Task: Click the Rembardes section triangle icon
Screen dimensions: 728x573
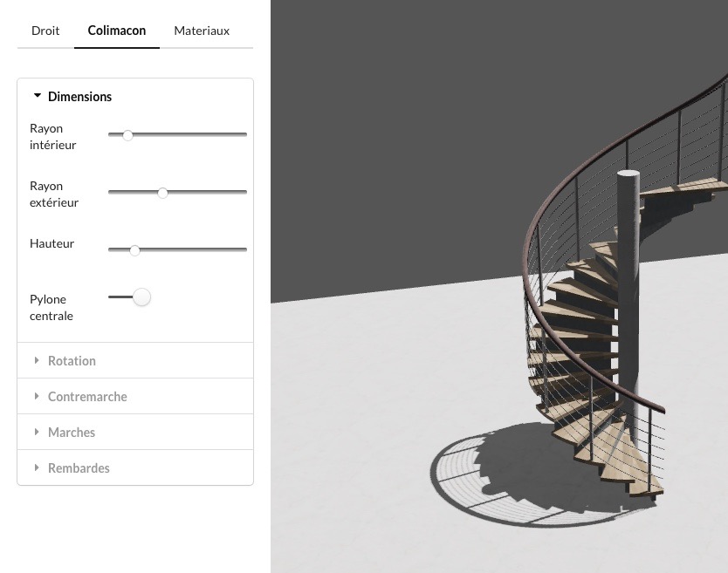Action: click(x=37, y=468)
